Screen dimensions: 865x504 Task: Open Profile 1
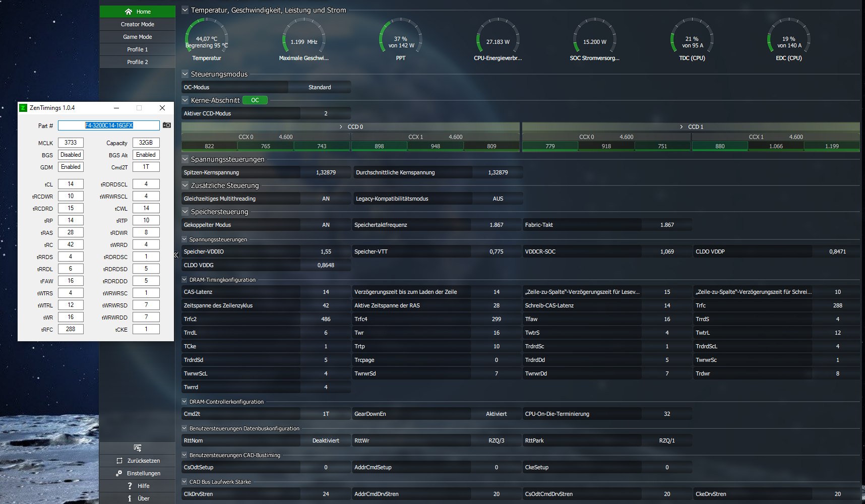tap(138, 49)
